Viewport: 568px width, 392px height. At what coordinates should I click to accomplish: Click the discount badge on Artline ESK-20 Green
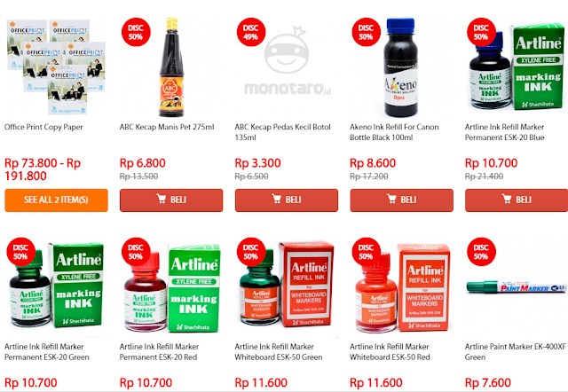(20, 252)
